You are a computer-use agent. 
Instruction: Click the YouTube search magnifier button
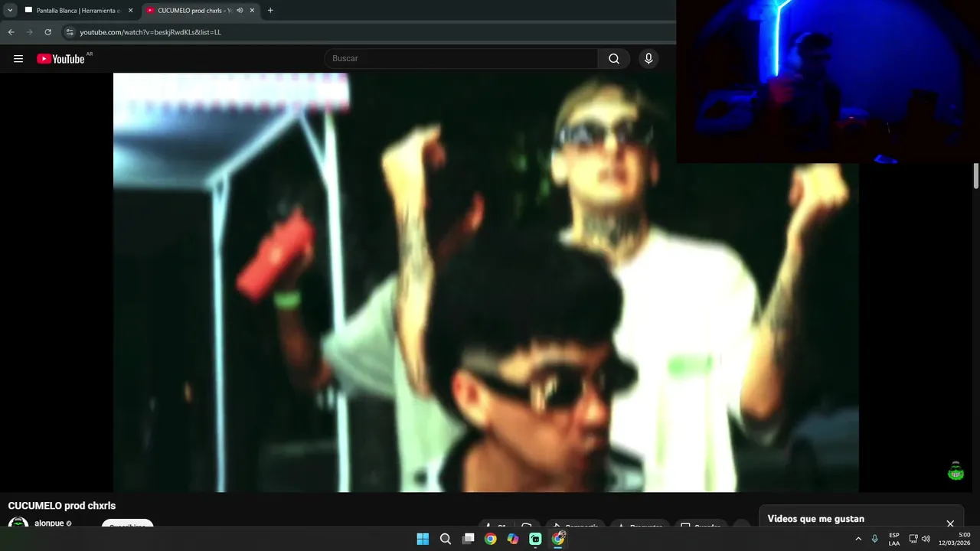point(614,59)
